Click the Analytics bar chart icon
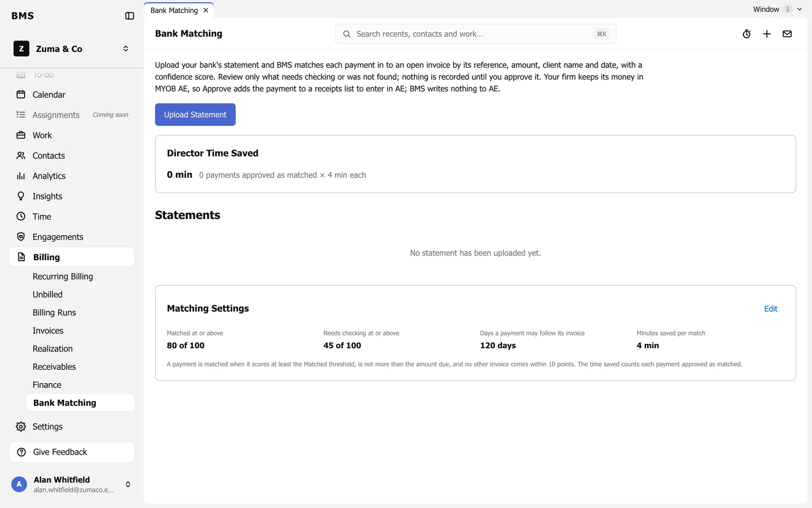This screenshot has height=508, width=812. click(21, 176)
